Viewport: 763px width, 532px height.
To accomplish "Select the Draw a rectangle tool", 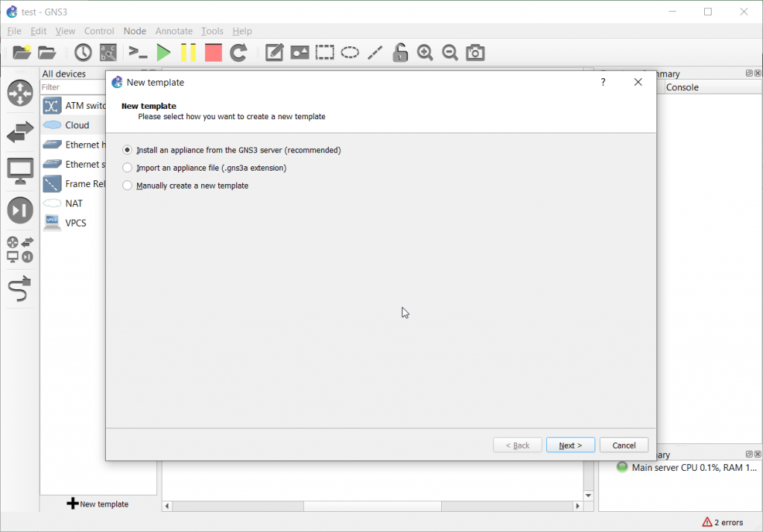I will point(325,52).
